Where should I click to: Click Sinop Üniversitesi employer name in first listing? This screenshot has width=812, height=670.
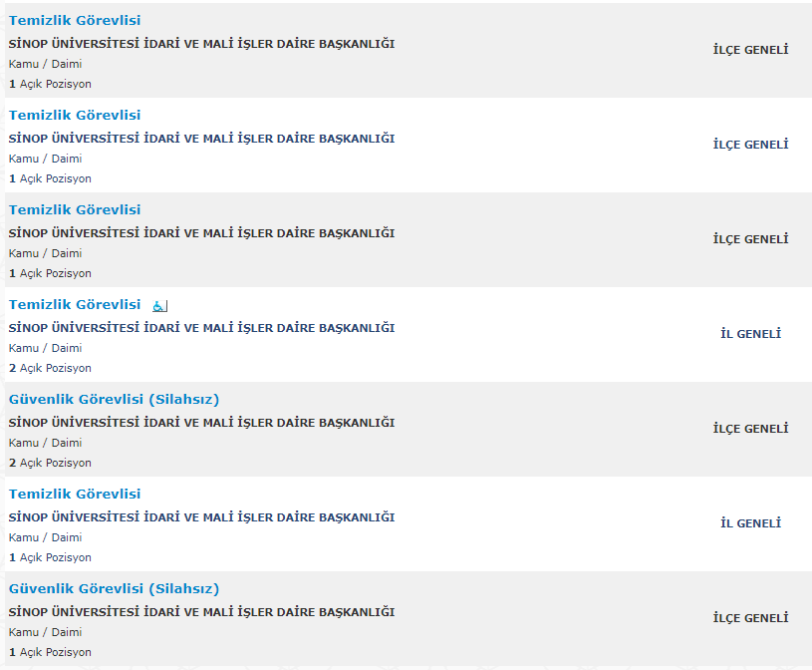click(x=201, y=44)
